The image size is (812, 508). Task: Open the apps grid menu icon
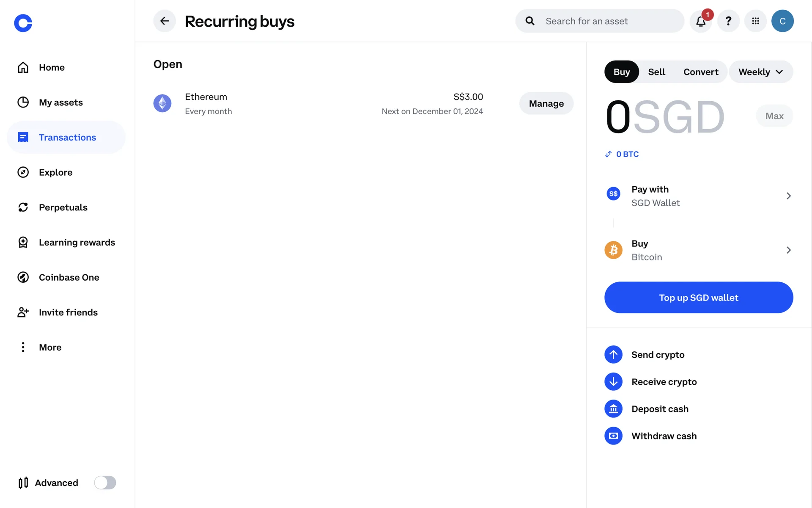755,21
